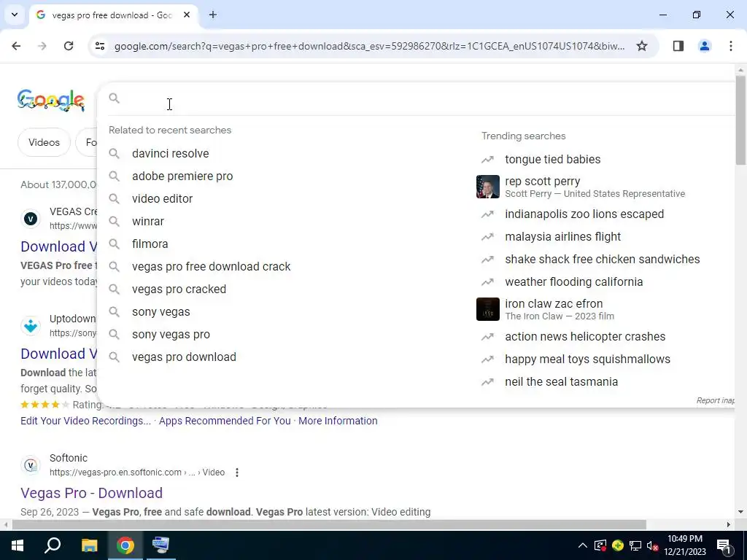Viewport: 747px width, 560px height.
Task: Open the Windows Start menu
Action: 18,545
